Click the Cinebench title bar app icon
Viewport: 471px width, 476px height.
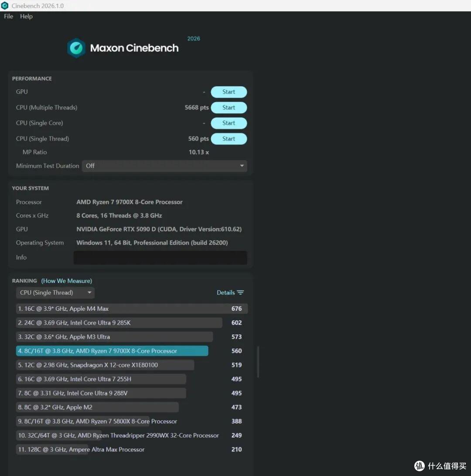(5, 6)
